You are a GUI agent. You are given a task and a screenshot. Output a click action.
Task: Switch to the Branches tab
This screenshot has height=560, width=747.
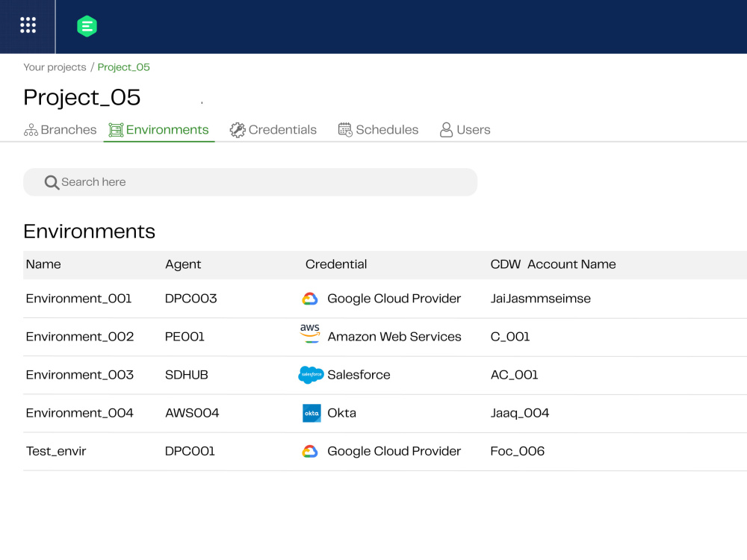click(x=60, y=130)
